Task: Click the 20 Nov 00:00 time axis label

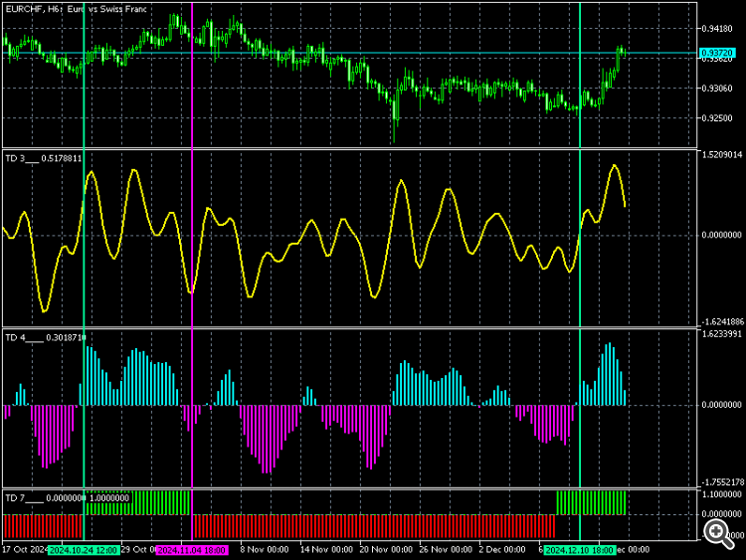Action: pyautogui.click(x=387, y=549)
